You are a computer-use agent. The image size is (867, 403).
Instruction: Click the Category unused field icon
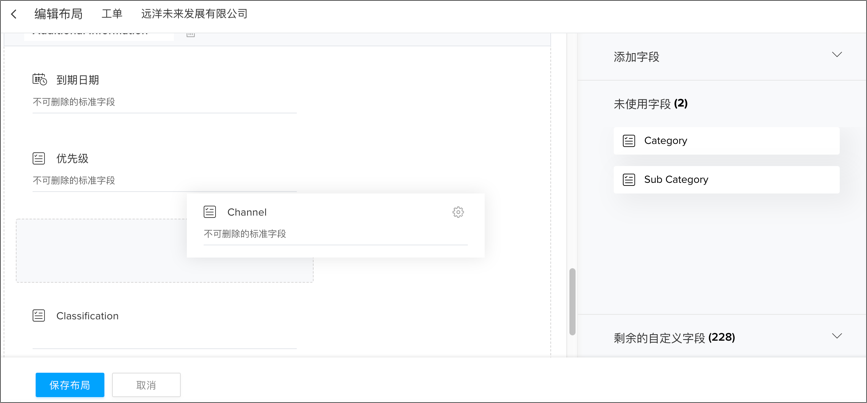pyautogui.click(x=629, y=141)
